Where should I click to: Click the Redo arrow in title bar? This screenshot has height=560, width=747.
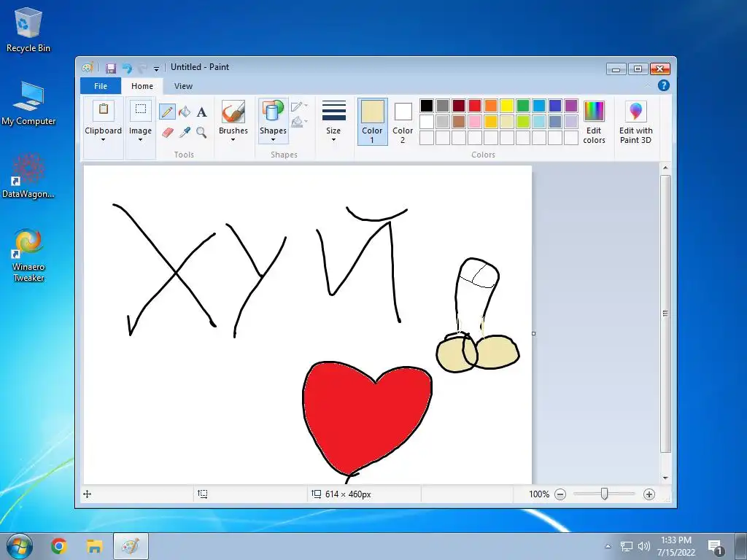pyautogui.click(x=142, y=68)
